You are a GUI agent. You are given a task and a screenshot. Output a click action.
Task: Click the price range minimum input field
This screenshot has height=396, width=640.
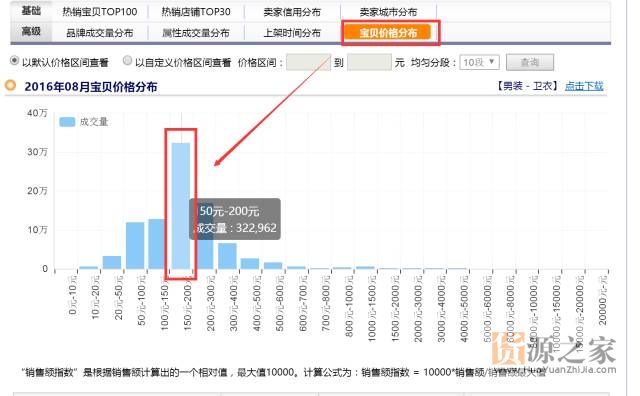(308, 62)
